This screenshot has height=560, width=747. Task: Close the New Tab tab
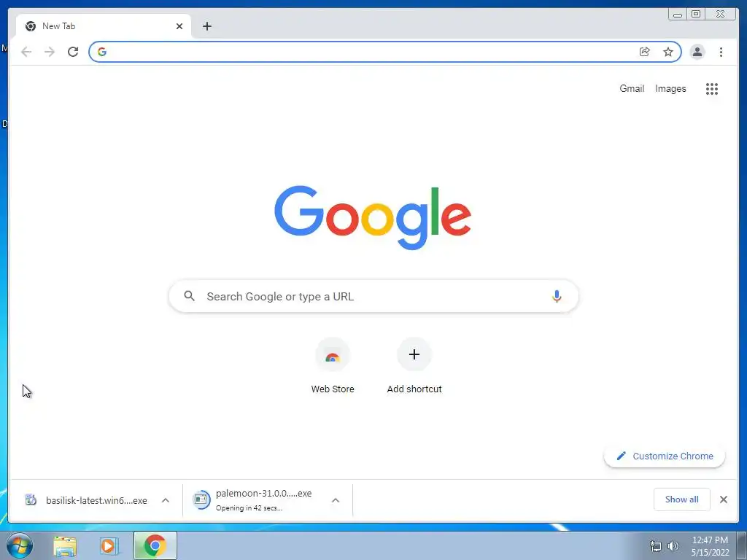click(179, 26)
